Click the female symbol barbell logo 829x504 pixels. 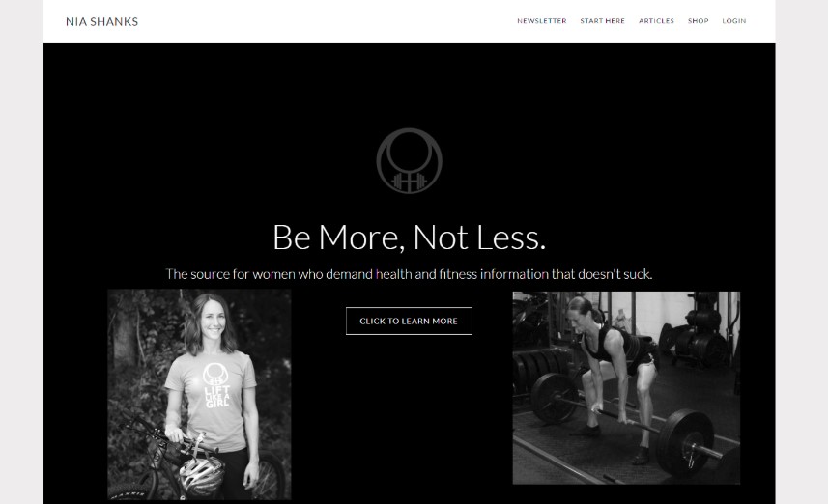[x=410, y=161]
